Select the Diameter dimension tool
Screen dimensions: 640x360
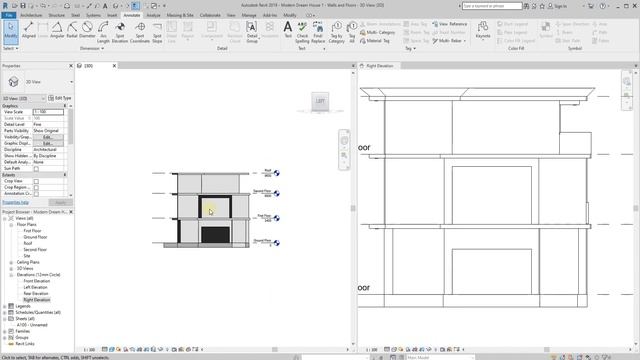(87, 31)
